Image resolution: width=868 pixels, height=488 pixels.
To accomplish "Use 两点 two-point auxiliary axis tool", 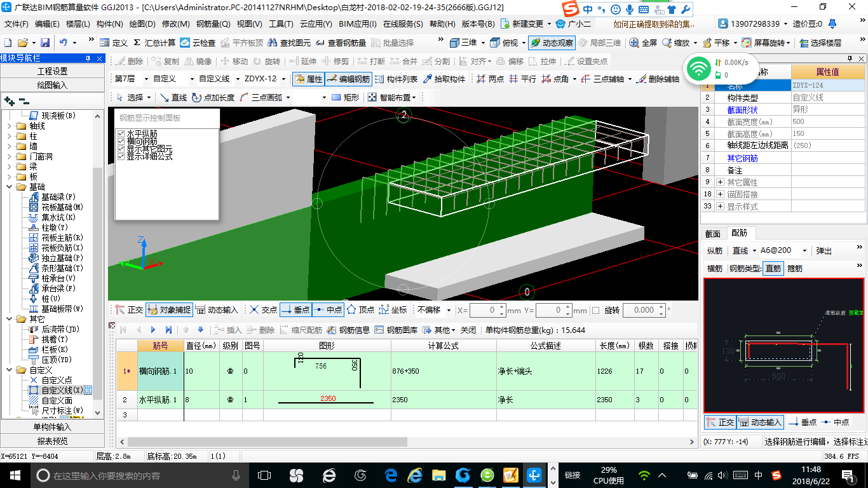I will [x=490, y=79].
